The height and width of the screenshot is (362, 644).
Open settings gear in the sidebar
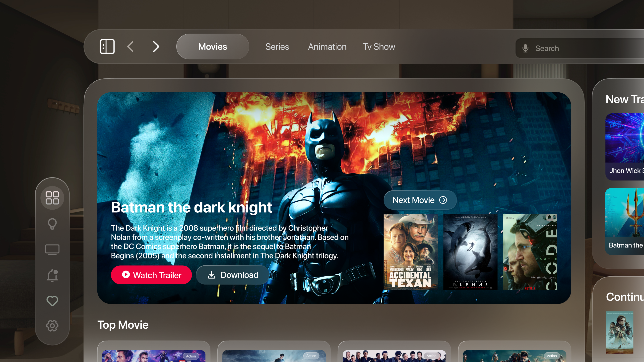52,325
